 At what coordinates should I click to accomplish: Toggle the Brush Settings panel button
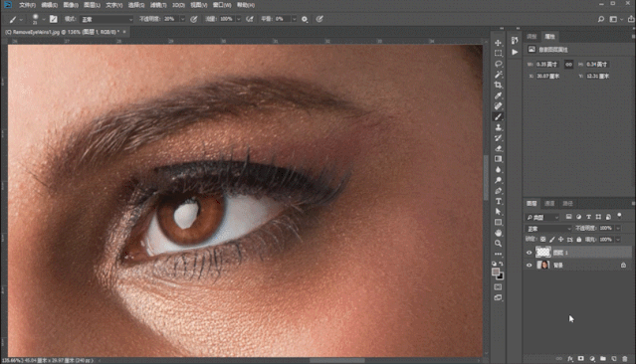tap(53, 19)
